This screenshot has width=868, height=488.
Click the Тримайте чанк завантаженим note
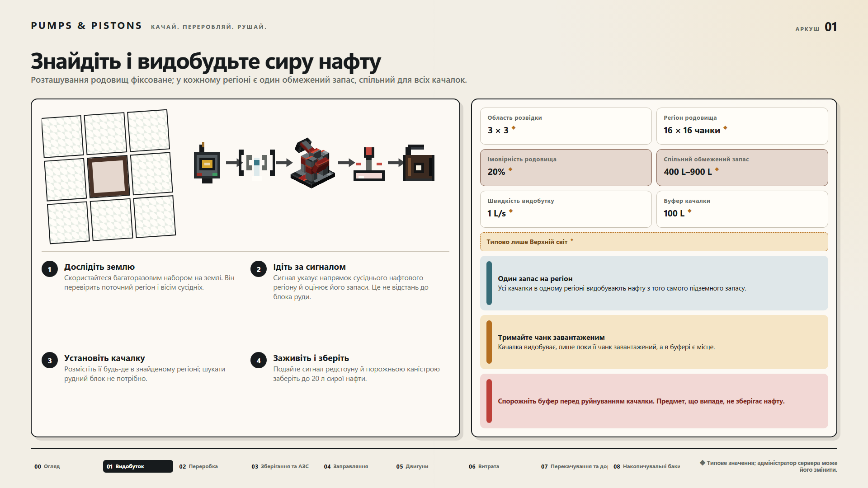click(654, 342)
